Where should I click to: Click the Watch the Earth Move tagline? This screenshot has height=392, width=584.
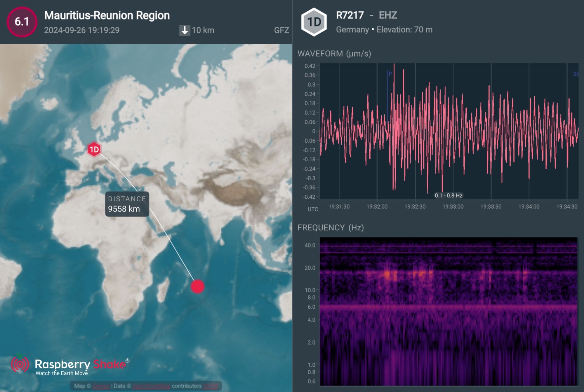click(62, 373)
